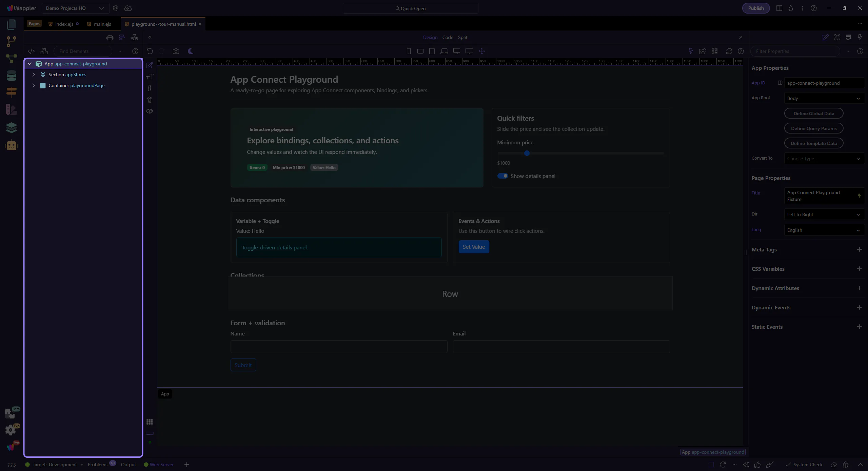
Task: Click the refresh icon in design toolbar
Action: pyautogui.click(x=729, y=51)
